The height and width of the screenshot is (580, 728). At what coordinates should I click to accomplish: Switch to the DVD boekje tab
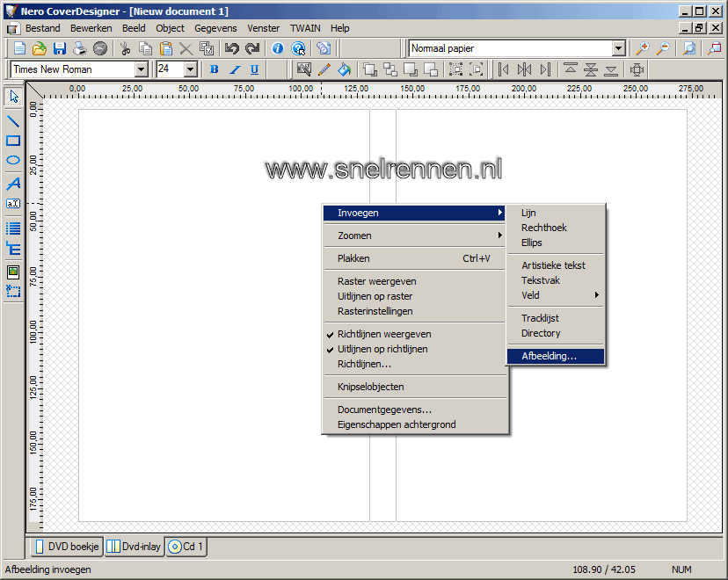click(x=68, y=547)
